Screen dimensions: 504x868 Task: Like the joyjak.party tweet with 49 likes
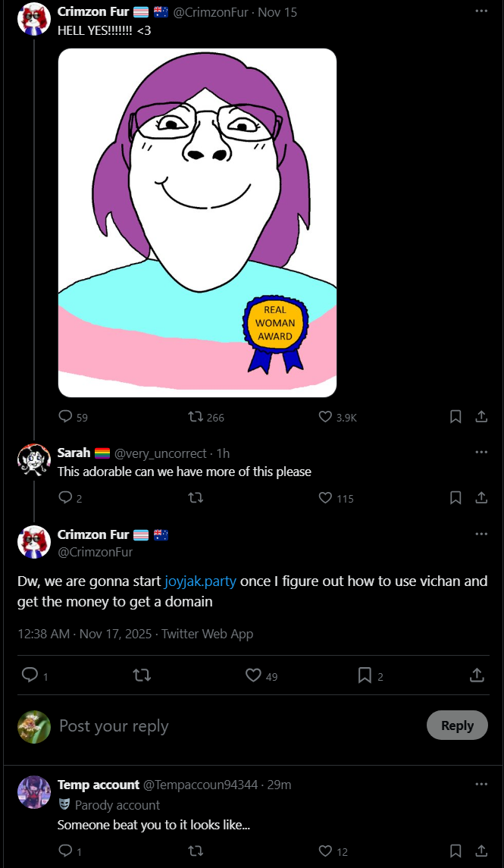[x=253, y=675]
